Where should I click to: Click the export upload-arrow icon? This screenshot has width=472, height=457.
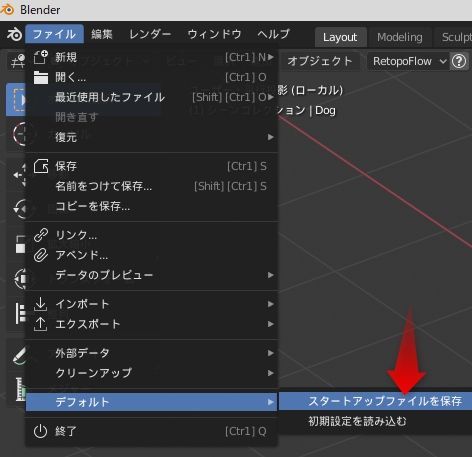[40, 324]
